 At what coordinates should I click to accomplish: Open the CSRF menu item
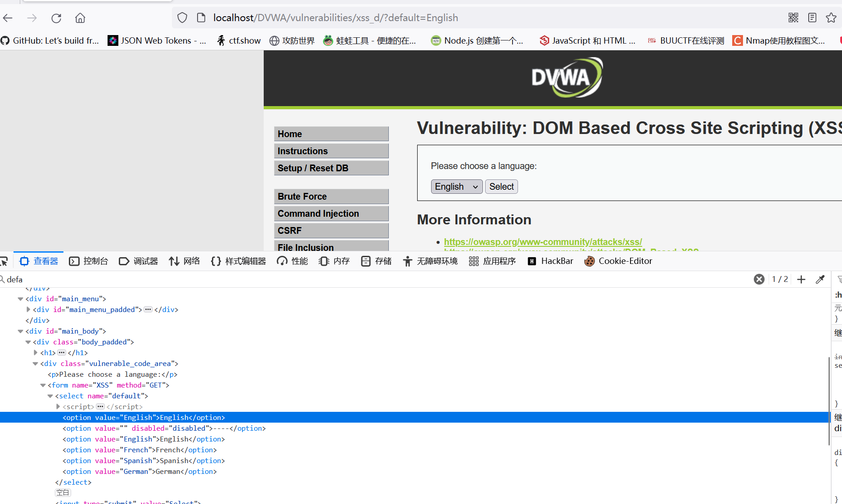coord(331,231)
